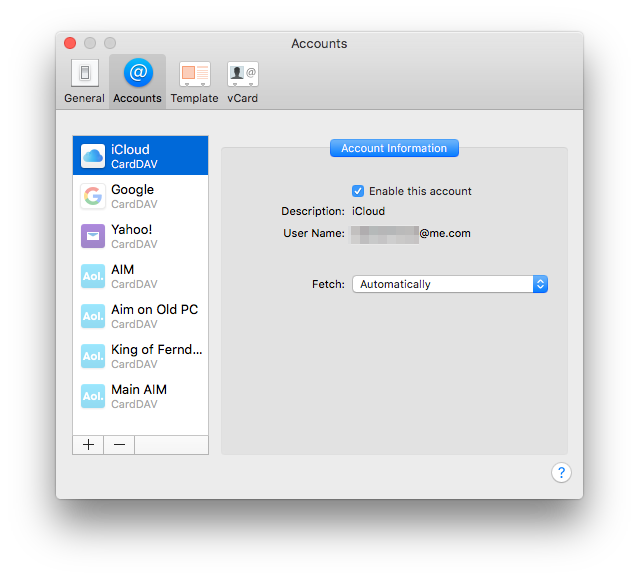Click the Google G account icon
This screenshot has width=639, height=579.
93,196
